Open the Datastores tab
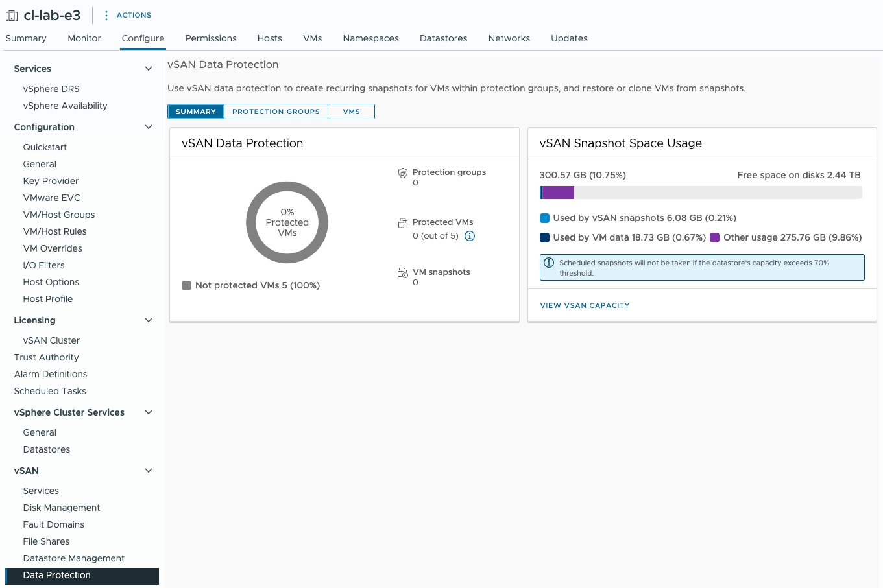883x588 pixels. [444, 38]
